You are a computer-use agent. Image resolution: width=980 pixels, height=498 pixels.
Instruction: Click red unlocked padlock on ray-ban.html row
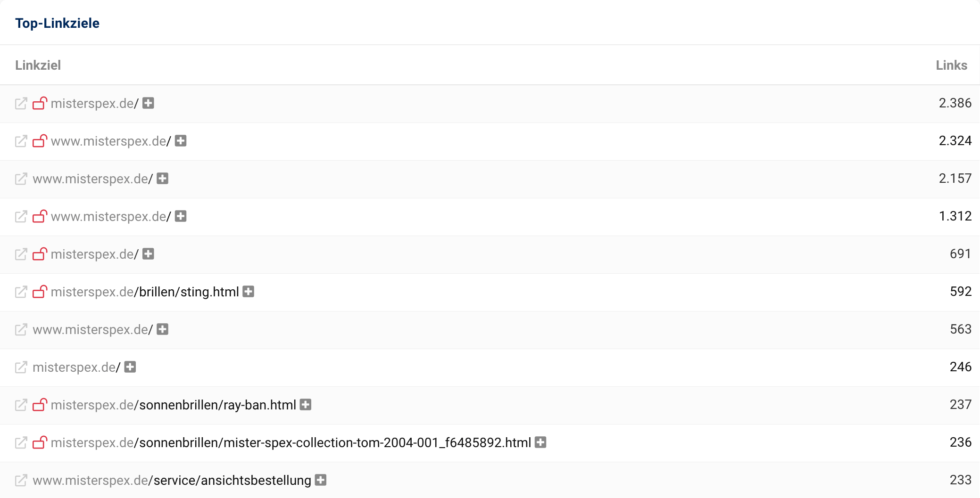click(40, 405)
